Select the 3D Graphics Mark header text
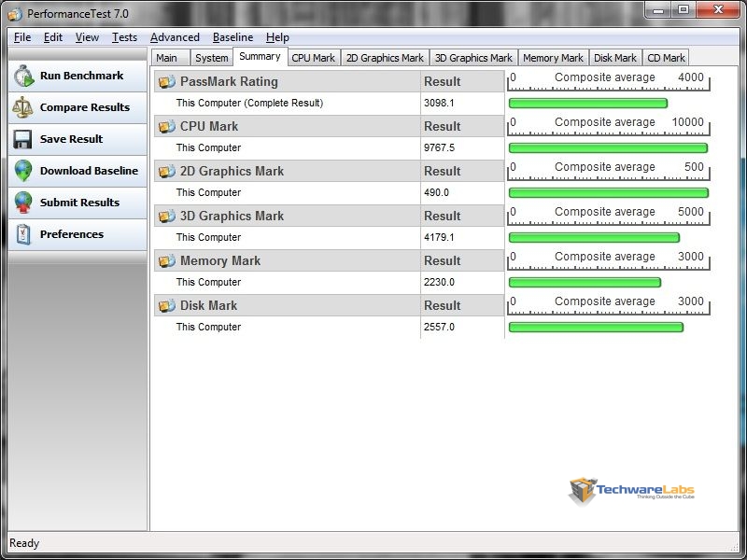Screen dimensions: 747x560 232,217
